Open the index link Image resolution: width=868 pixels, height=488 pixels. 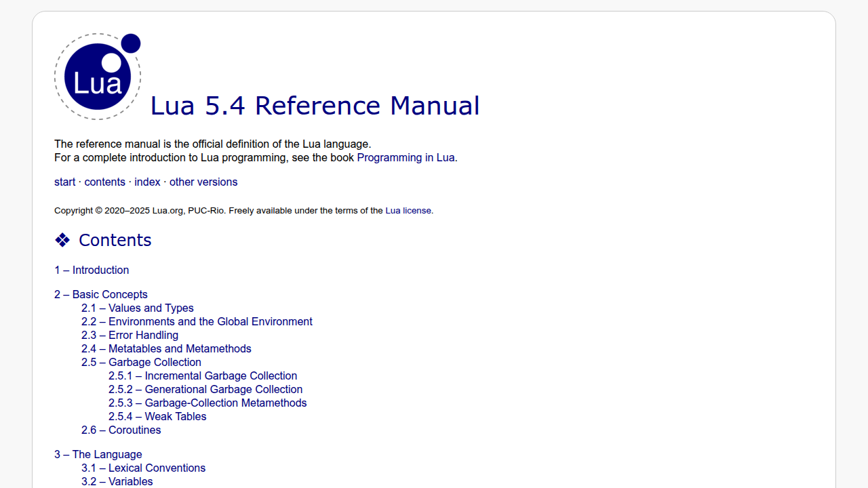click(x=147, y=182)
